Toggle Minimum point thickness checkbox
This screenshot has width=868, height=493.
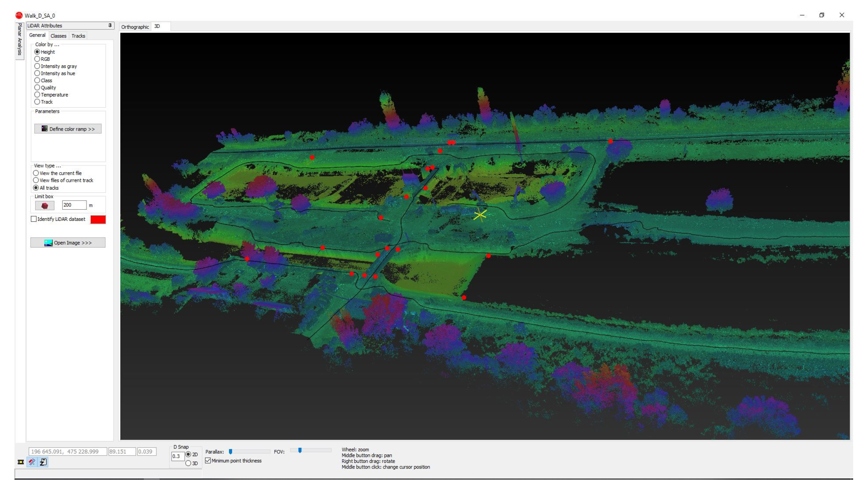[x=208, y=461]
